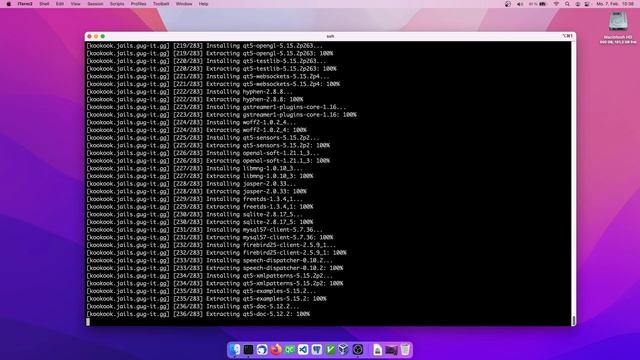This screenshot has width=640, height=360.
Task: Click the user account icon in menu bar
Action: click(x=578, y=4)
